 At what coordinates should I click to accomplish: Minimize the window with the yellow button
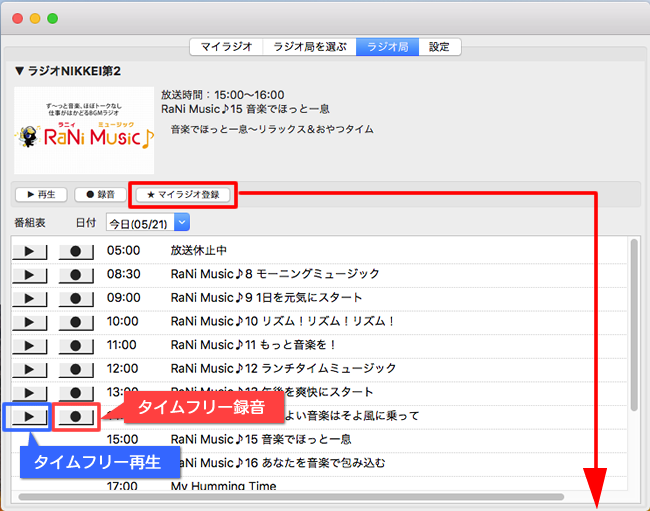(x=35, y=18)
